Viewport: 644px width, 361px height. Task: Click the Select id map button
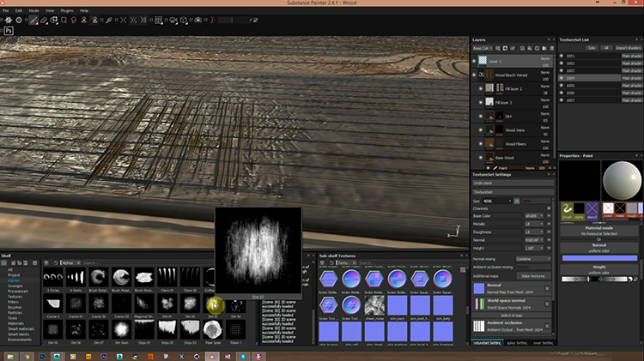click(512, 316)
